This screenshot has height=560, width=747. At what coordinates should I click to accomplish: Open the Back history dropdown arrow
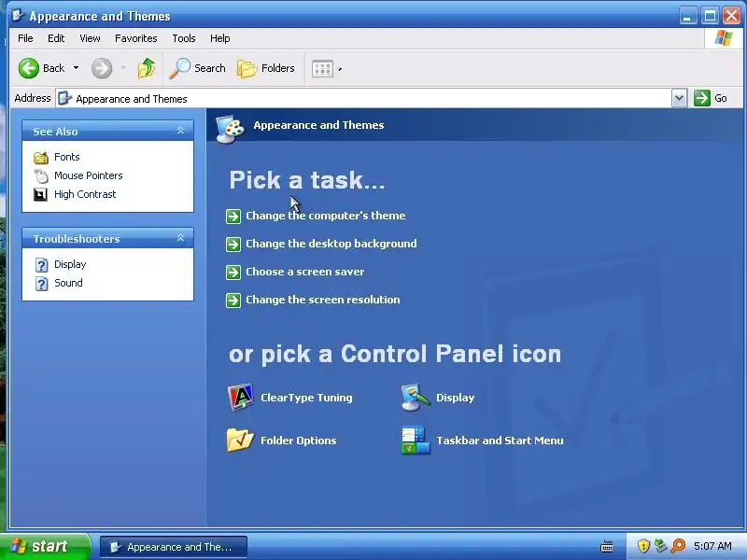pos(76,68)
